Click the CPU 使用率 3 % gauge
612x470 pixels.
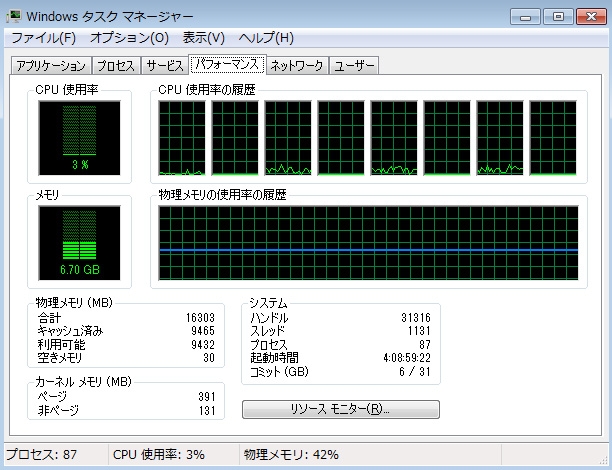coord(80,138)
